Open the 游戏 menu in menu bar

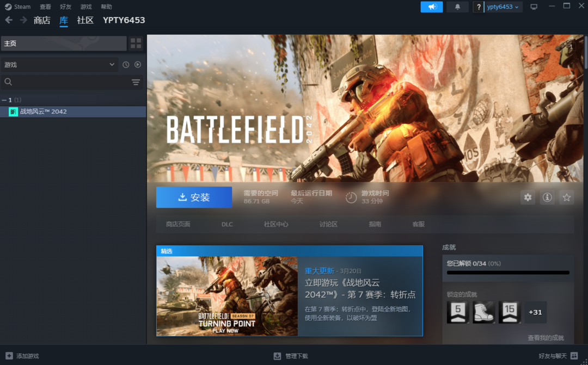pos(86,7)
